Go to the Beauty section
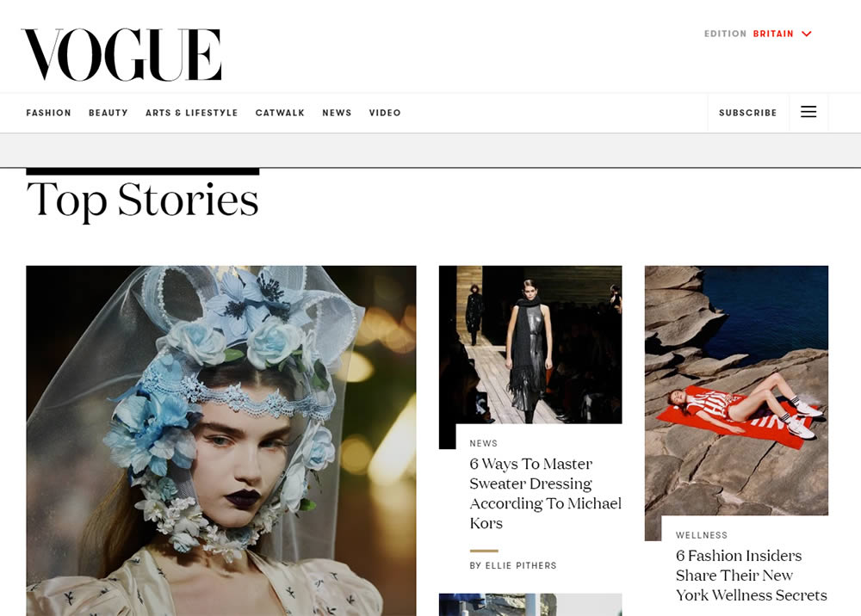Viewport: 861px width, 616px height. coord(108,113)
